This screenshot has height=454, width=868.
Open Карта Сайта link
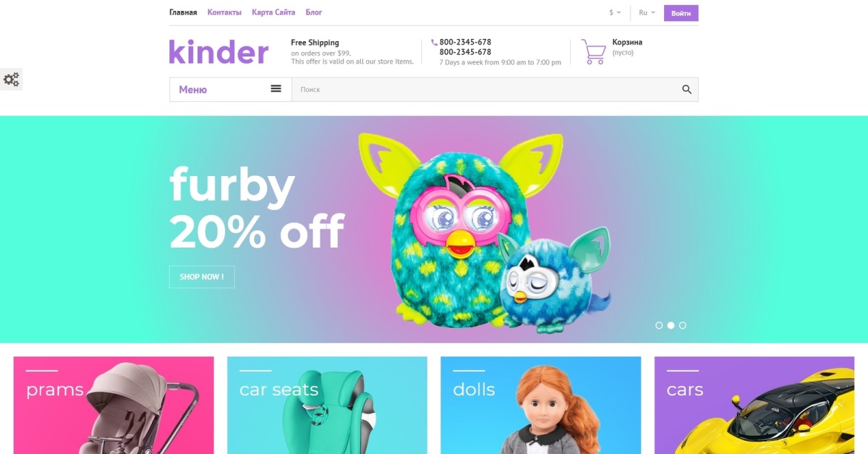pyautogui.click(x=273, y=12)
